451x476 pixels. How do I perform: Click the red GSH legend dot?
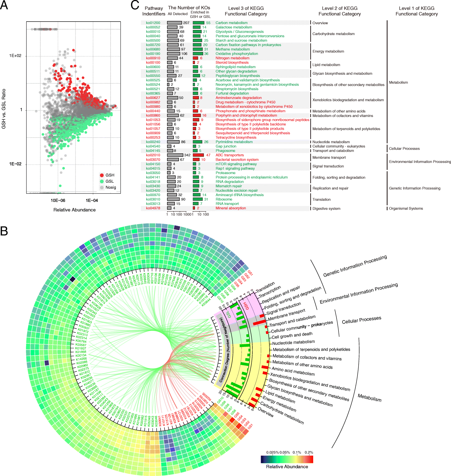102,175
